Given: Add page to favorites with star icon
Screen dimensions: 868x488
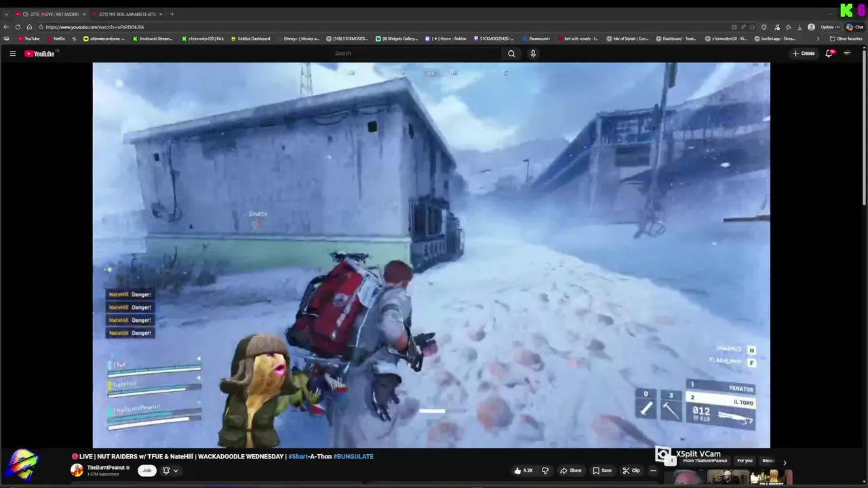Looking at the screenshot, I should coord(752,27).
